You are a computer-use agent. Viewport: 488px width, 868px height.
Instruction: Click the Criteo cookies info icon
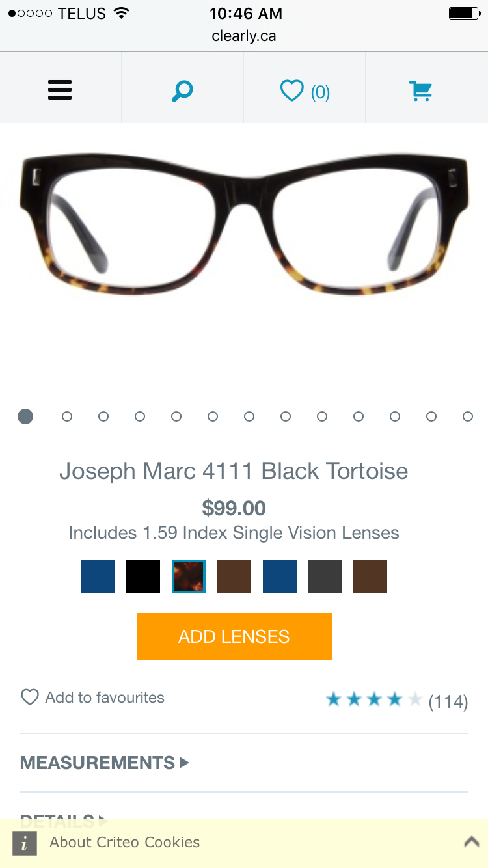(x=25, y=843)
